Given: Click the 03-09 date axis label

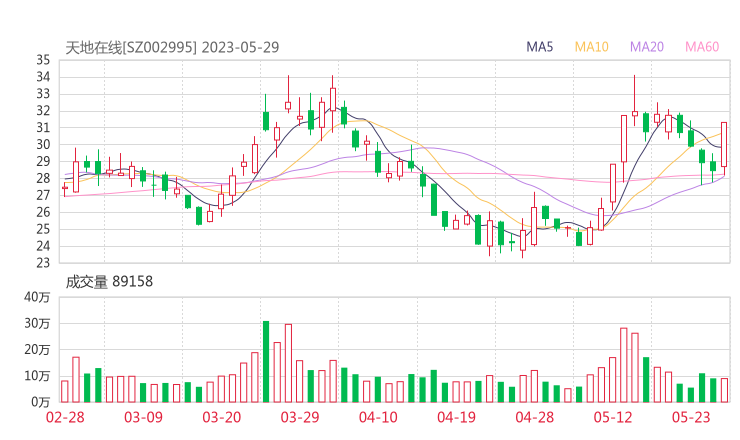Looking at the screenshot, I should 143,417.
